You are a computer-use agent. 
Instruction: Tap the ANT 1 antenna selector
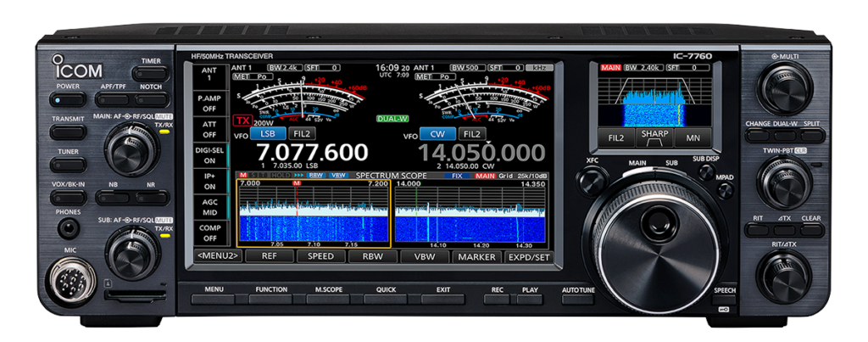pyautogui.click(x=209, y=75)
